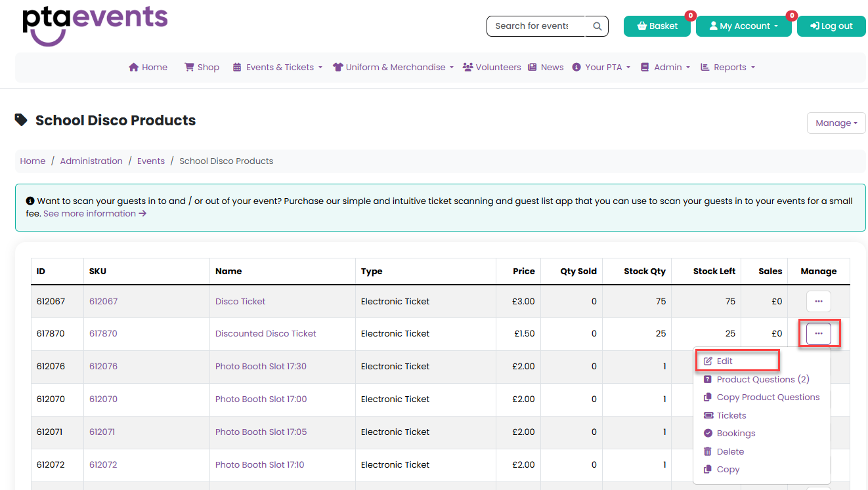
Task: Expand the Events & Tickets menu
Action: pyautogui.click(x=278, y=67)
